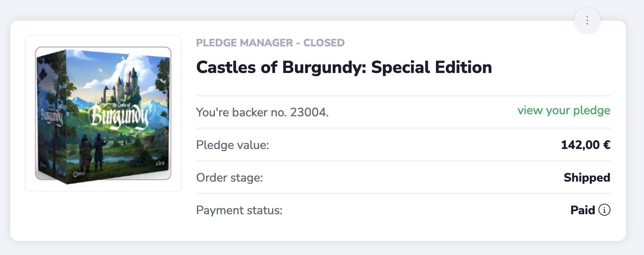This screenshot has height=255, width=644.
Task: Click the Castles of Burgundy: Special Edition title
Action: (344, 67)
